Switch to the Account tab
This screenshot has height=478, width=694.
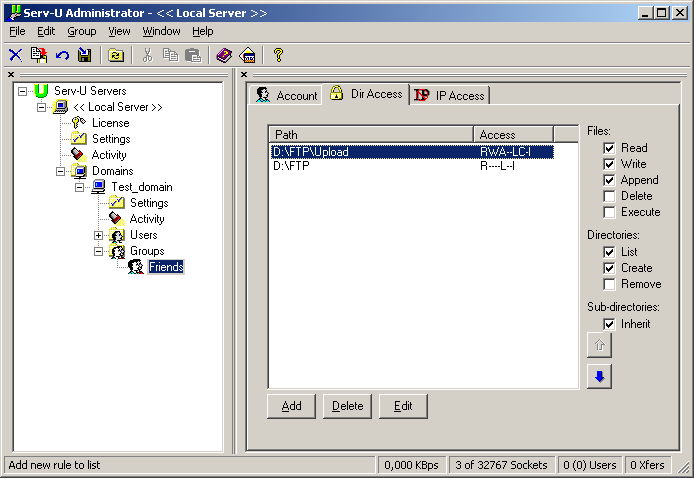tap(287, 96)
